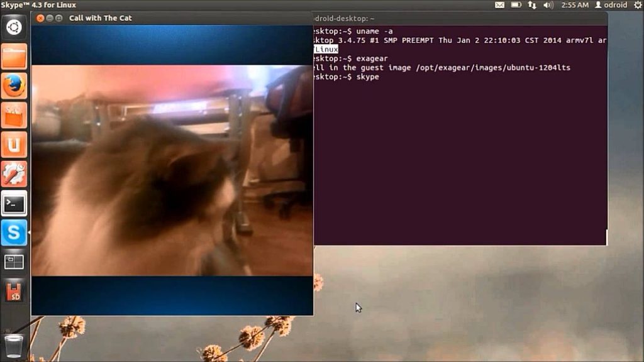Image resolution: width=644 pixels, height=362 pixels.
Task: Click the 'skype' command in terminal
Action: tap(367, 77)
